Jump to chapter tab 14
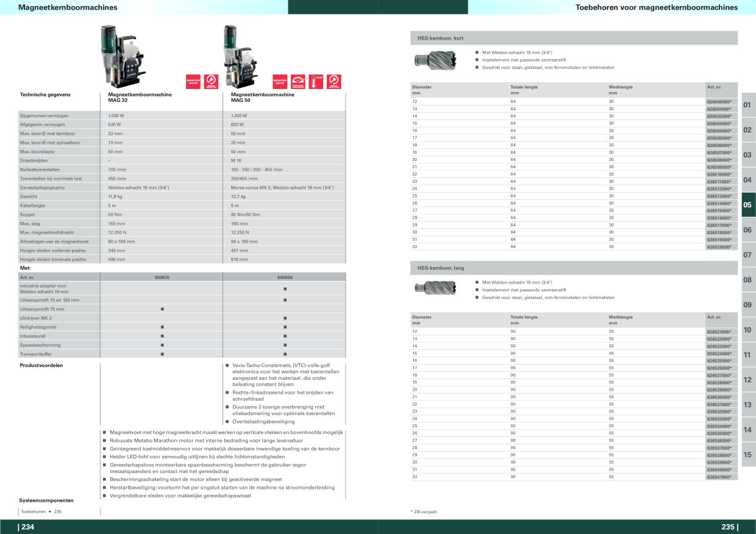This screenshot has width=756, height=534. pos(747,430)
